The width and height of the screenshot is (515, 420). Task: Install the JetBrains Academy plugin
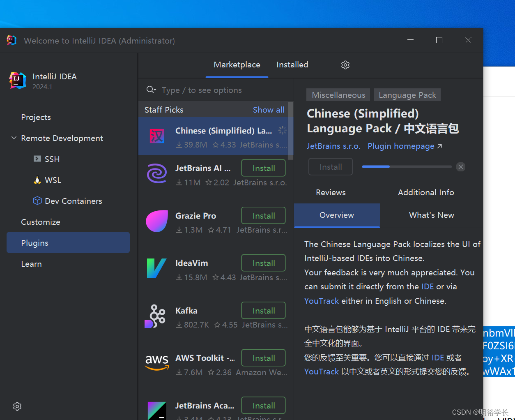click(264, 406)
